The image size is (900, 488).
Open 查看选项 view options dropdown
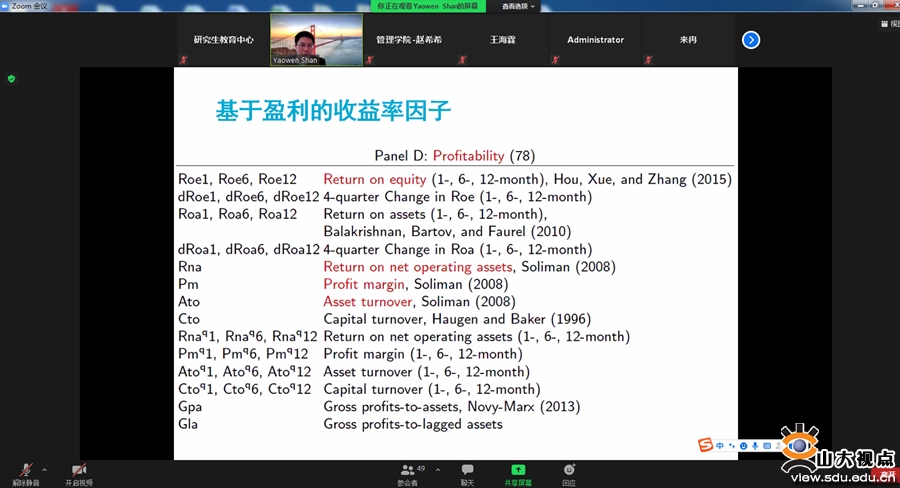(518, 6)
